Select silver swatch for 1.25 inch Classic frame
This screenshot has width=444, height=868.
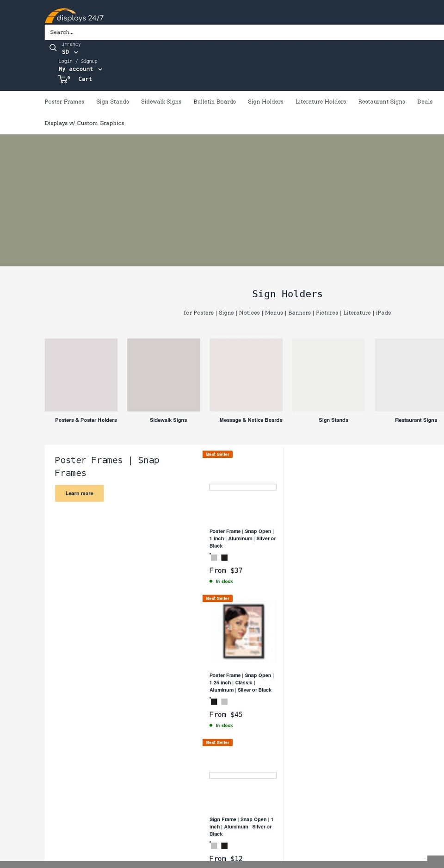click(224, 702)
